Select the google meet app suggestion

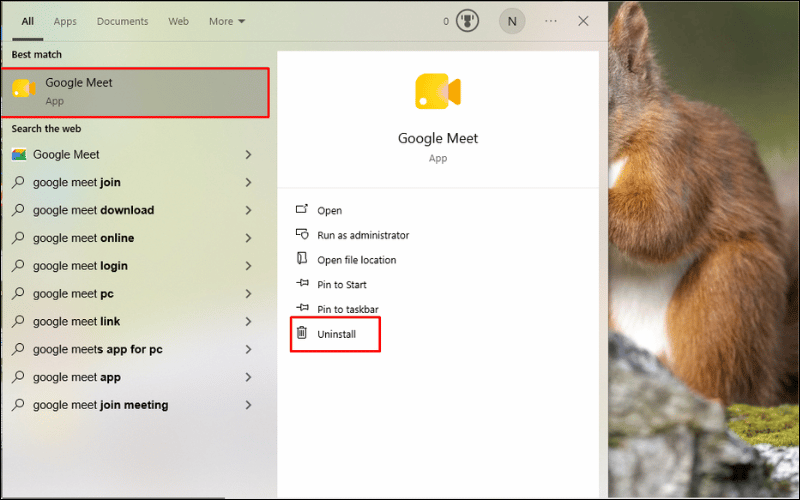[133, 377]
